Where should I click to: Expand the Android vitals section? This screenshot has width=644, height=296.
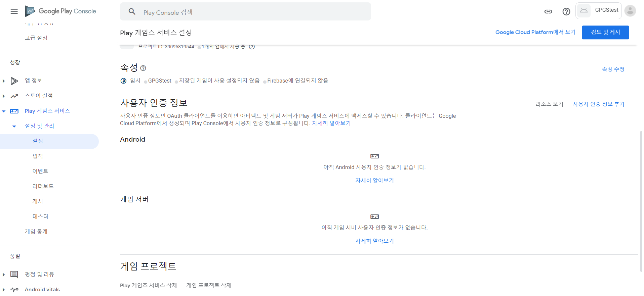tap(4, 290)
